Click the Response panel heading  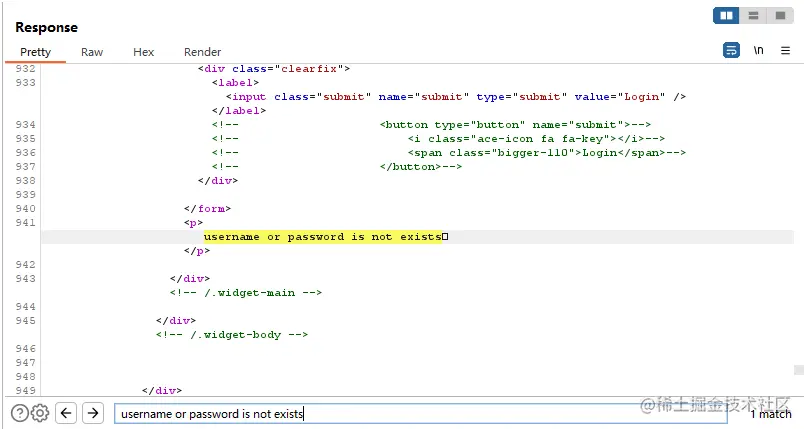tap(46, 28)
